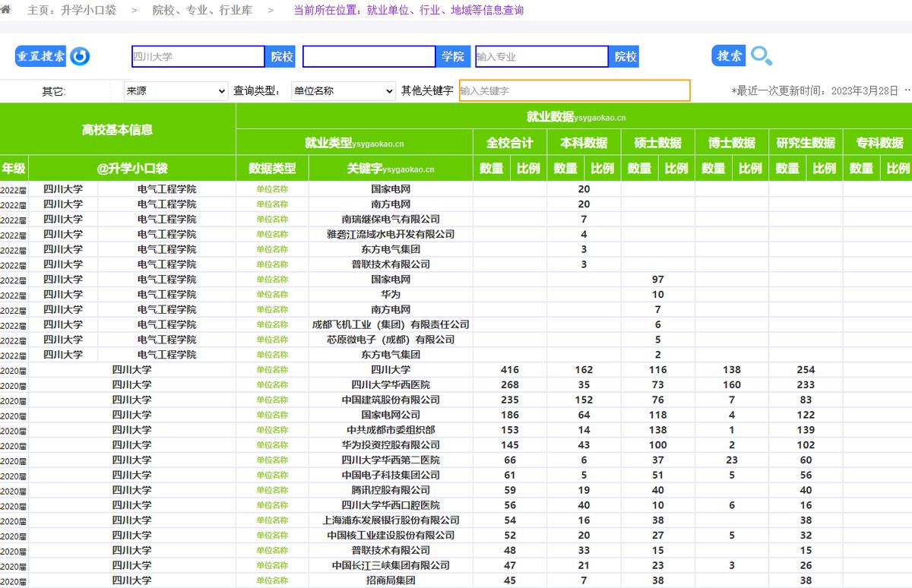Click the magnifying glass search icon

tap(762, 55)
